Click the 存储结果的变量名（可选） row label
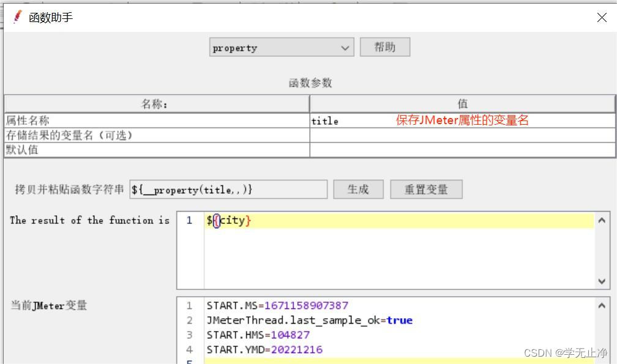The height and width of the screenshot is (364, 617). (69, 135)
